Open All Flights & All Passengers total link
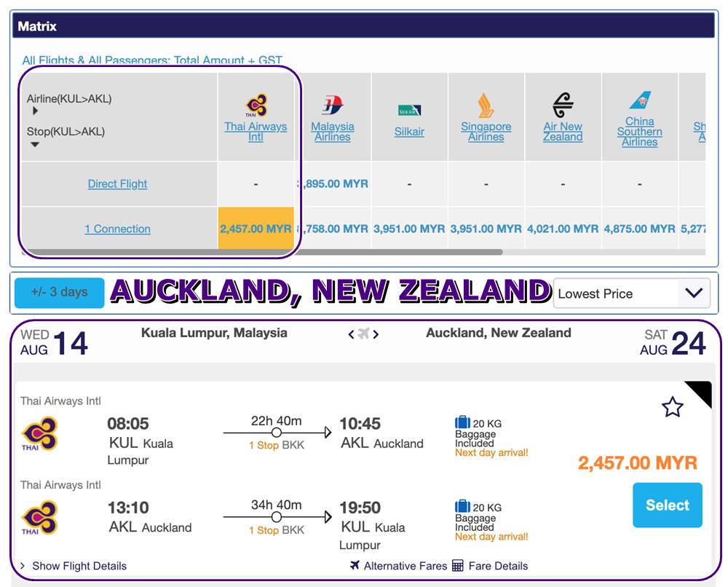Screen dimensions: 728x587 152,60
